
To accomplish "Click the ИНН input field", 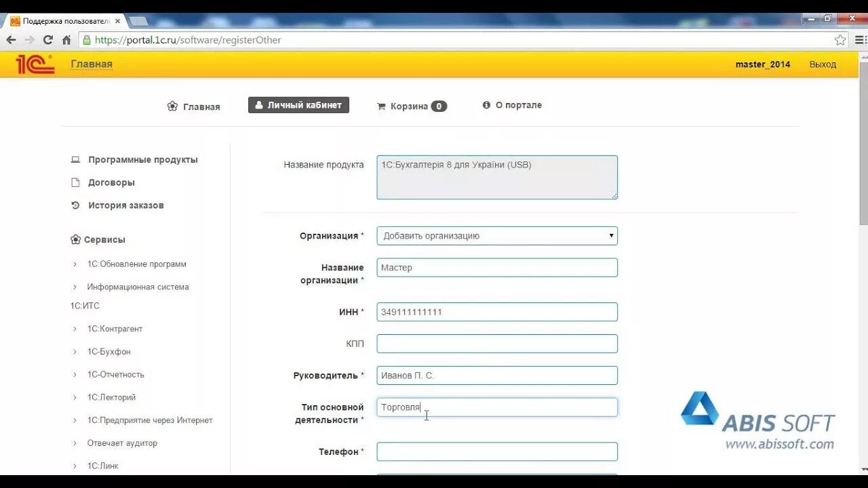I will [x=497, y=312].
